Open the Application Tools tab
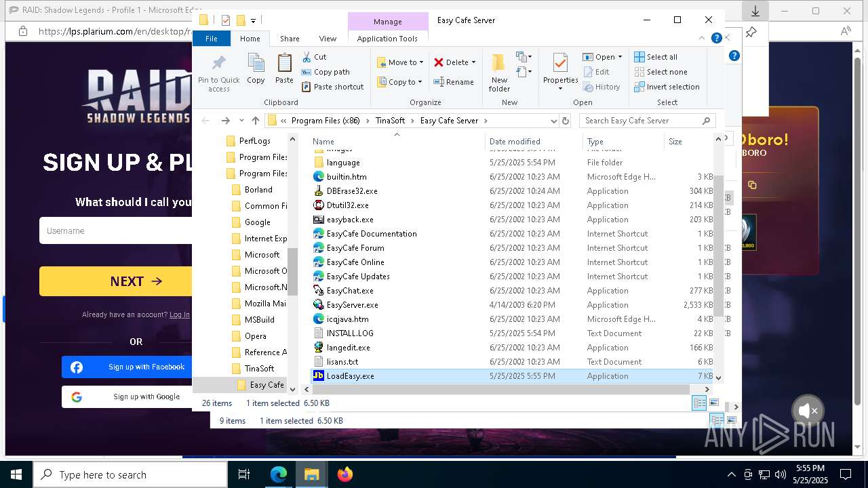The image size is (868, 488). [387, 39]
